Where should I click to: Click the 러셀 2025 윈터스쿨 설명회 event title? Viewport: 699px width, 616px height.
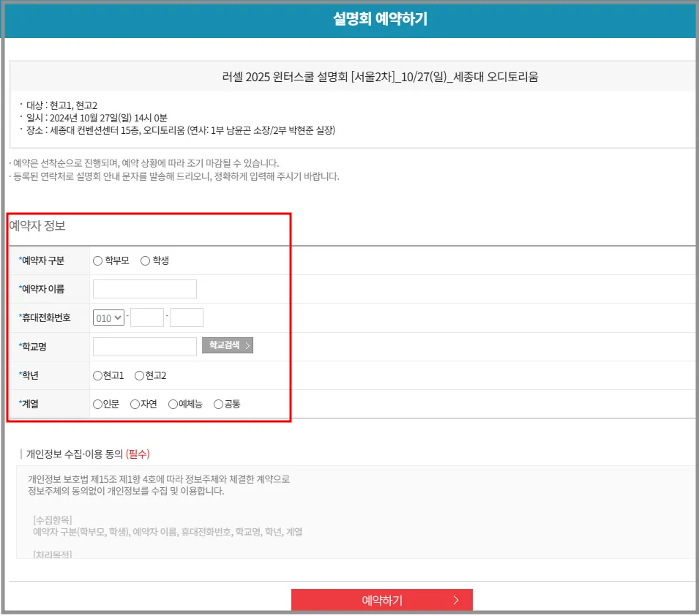coord(381,77)
